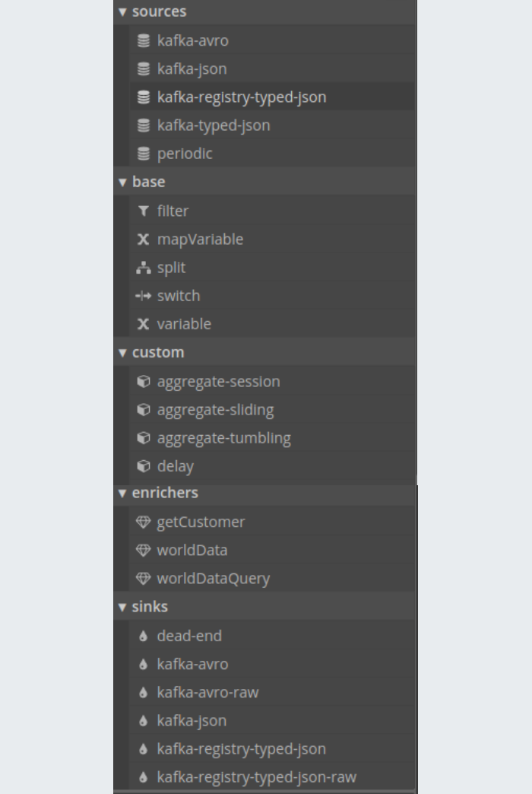Image resolution: width=532 pixels, height=794 pixels.
Task: Collapse the sources group
Action: pyautogui.click(x=122, y=12)
